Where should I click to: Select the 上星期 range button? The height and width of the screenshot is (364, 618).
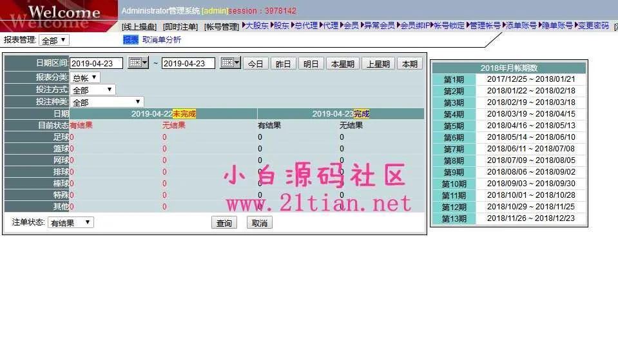[x=378, y=64]
